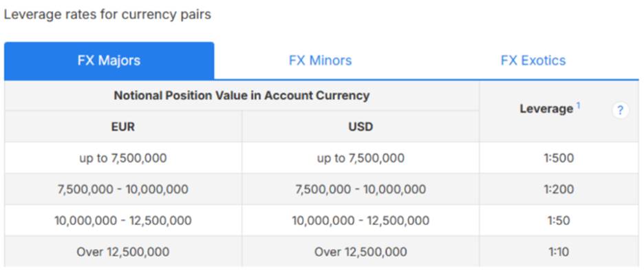The height and width of the screenshot is (280, 644).
Task: Select USD cell '10,000,000 - 12,500,000'
Action: point(361,220)
